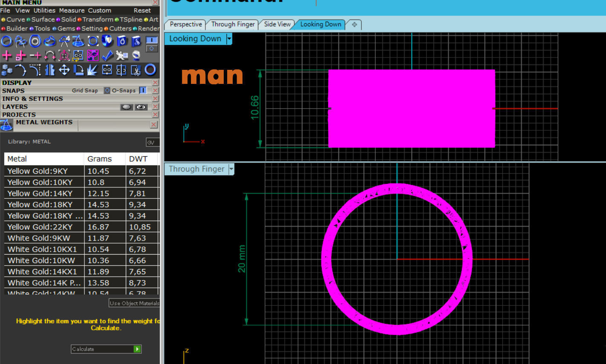Viewport: 606px width, 364px height.
Task: Close the PROJECTS panel with its X
Action: pyautogui.click(x=155, y=115)
